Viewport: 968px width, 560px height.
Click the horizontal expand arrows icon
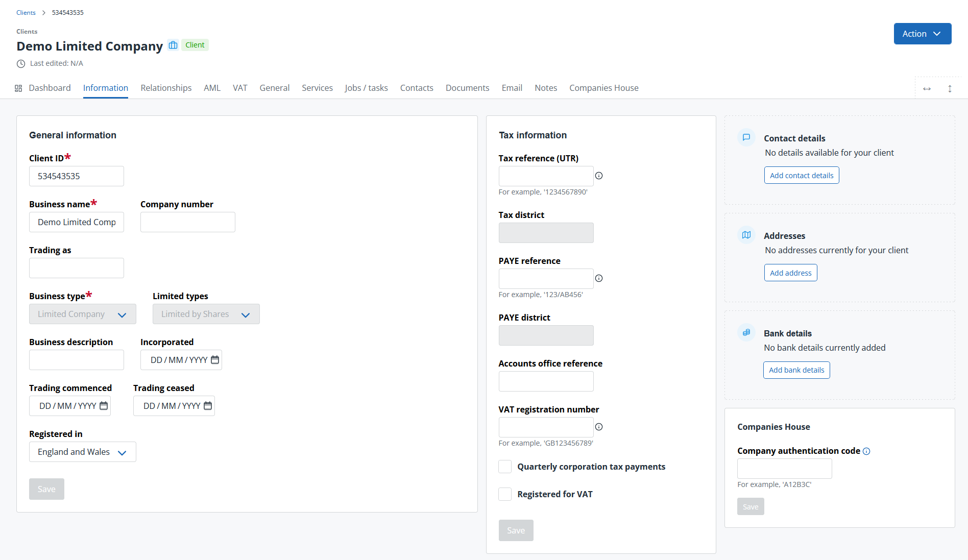(x=927, y=89)
